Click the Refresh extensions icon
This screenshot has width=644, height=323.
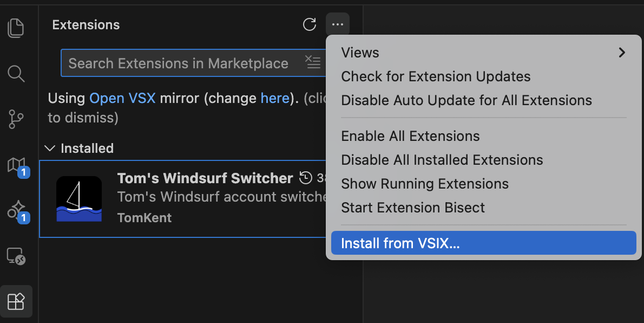[x=309, y=24]
